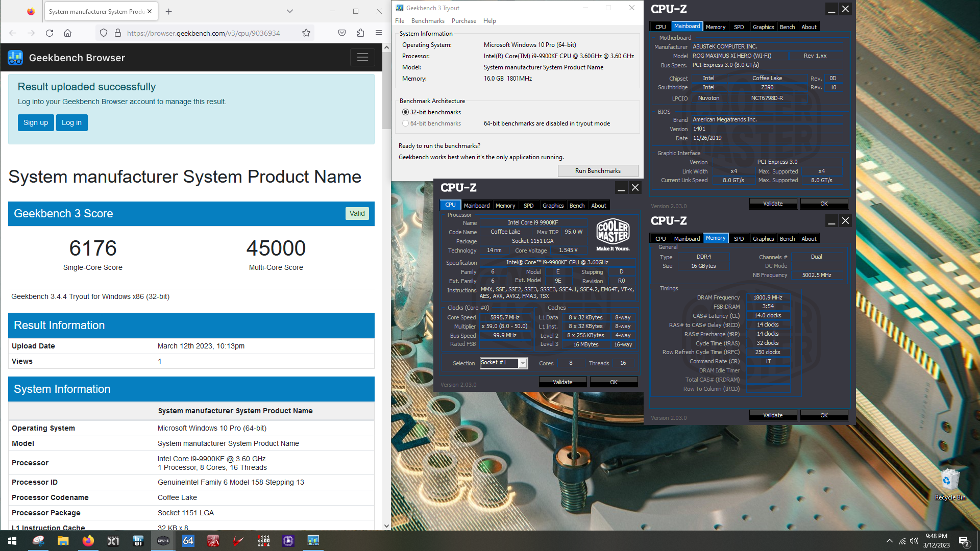This screenshot has width=980, height=551.
Task: Open the About tab in the Mainboard window
Action: click(x=809, y=27)
